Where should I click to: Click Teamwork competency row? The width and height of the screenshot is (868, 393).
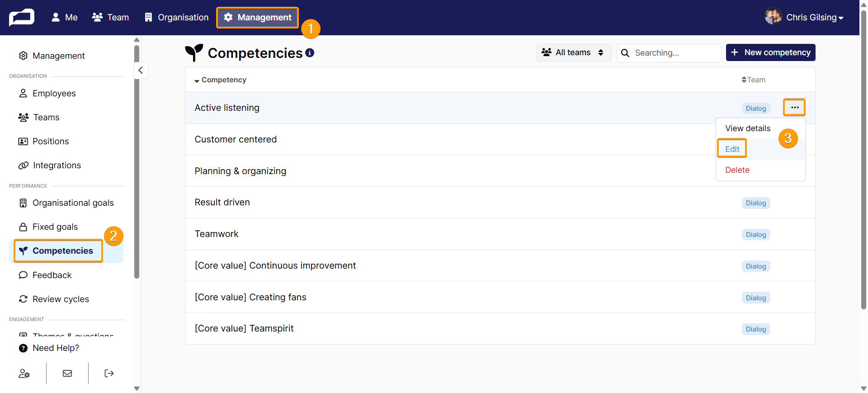pyautogui.click(x=500, y=234)
